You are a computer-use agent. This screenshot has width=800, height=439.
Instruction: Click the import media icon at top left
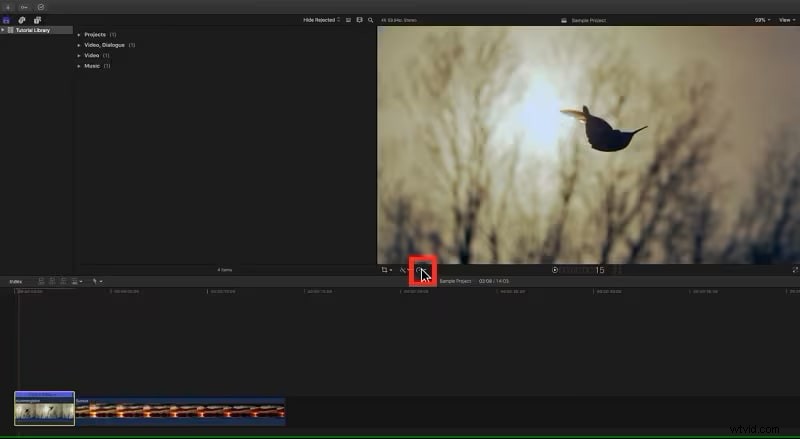point(8,7)
